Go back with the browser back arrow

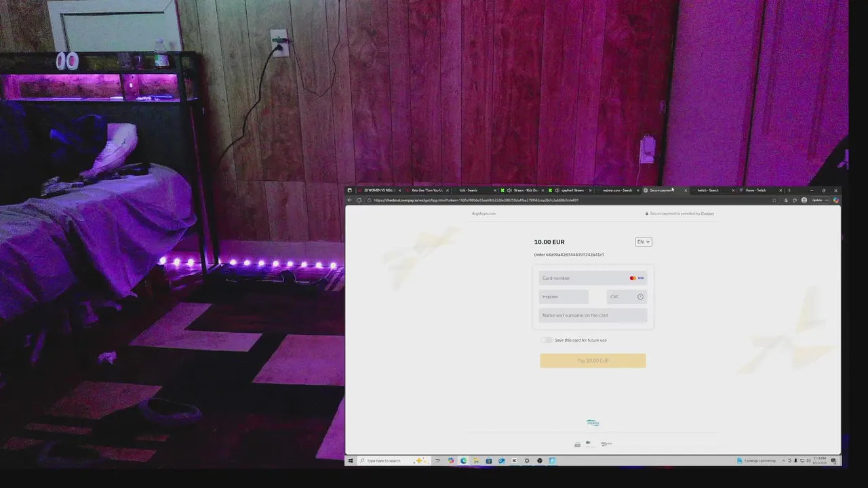(350, 200)
